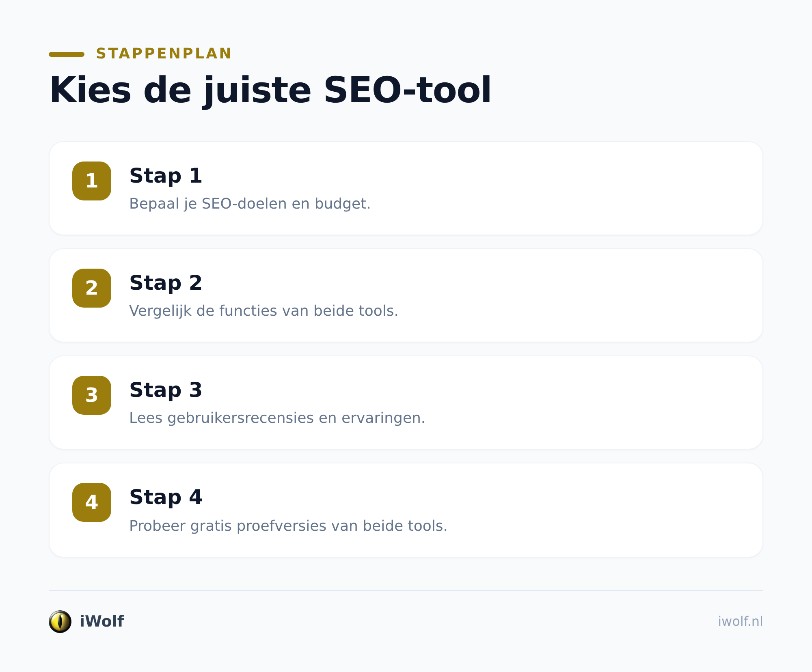Click text Probeer gratis proefversies van beide tools
This screenshot has height=672, width=812.
tap(288, 526)
